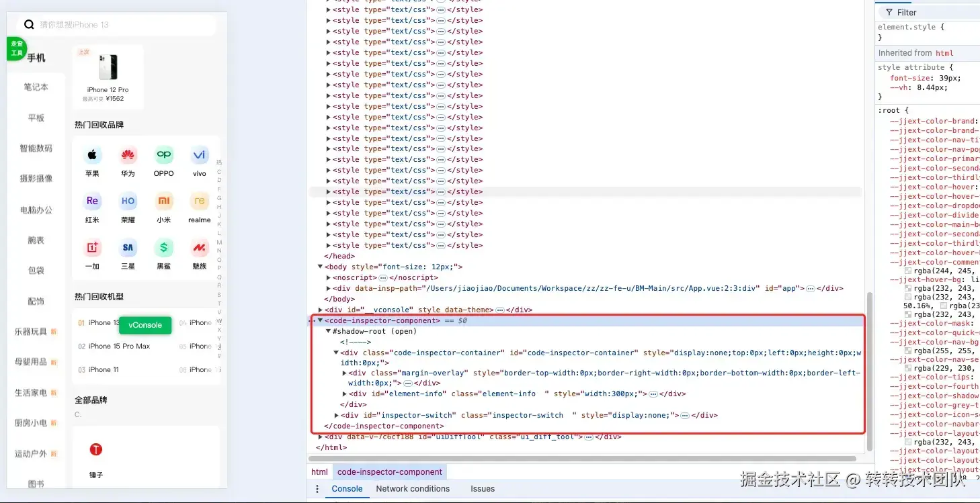Select 02 iPhone 15 Pro Max model
The image size is (980, 503).
114,347
